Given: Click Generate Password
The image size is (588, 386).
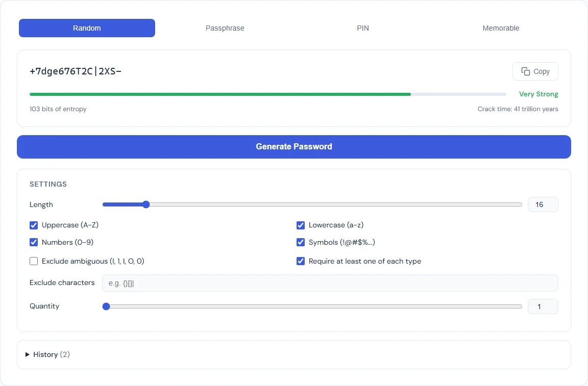Looking at the screenshot, I should coord(294,146).
